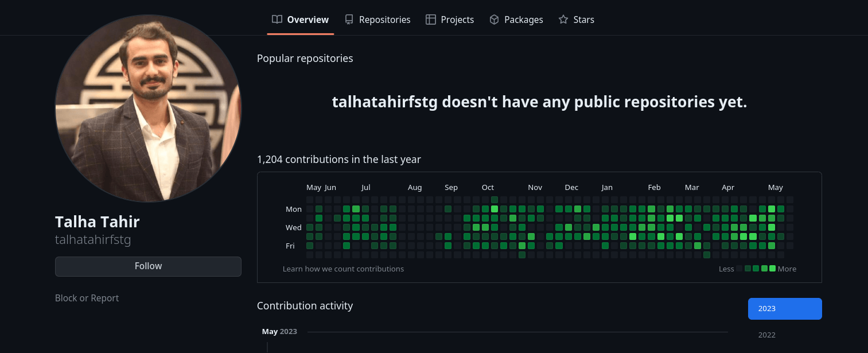
Task: Click the Dec month label in graph
Action: tap(571, 188)
